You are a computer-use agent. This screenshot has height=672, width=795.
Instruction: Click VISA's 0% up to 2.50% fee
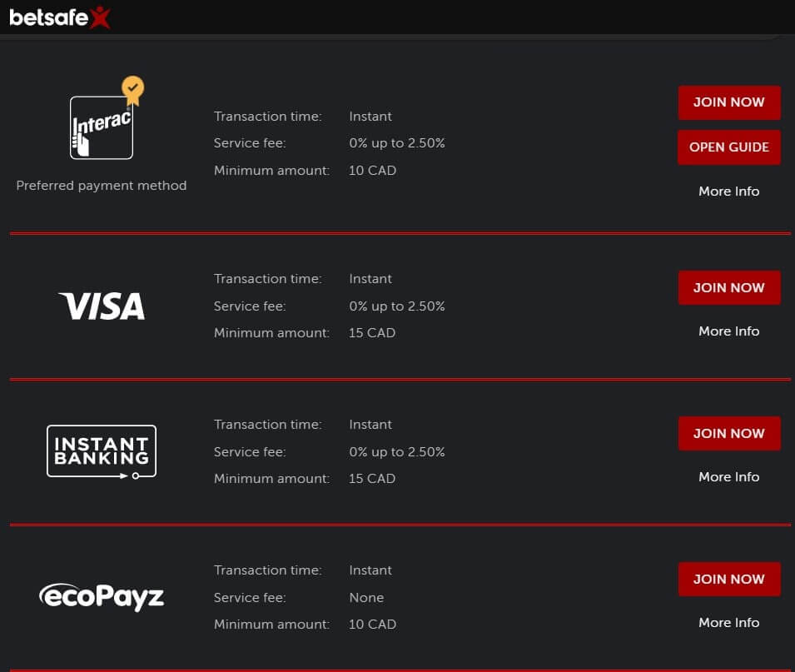[x=397, y=306]
